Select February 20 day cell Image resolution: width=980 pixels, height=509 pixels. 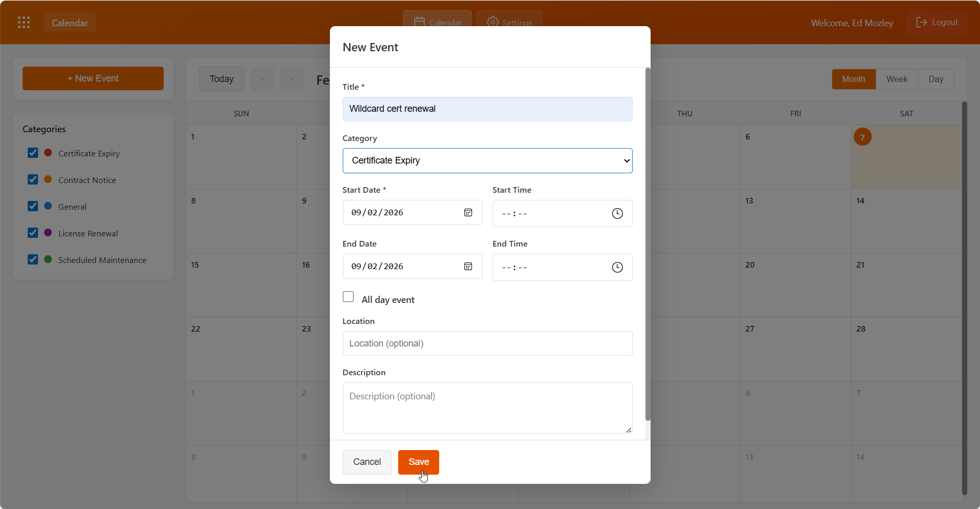click(x=795, y=285)
